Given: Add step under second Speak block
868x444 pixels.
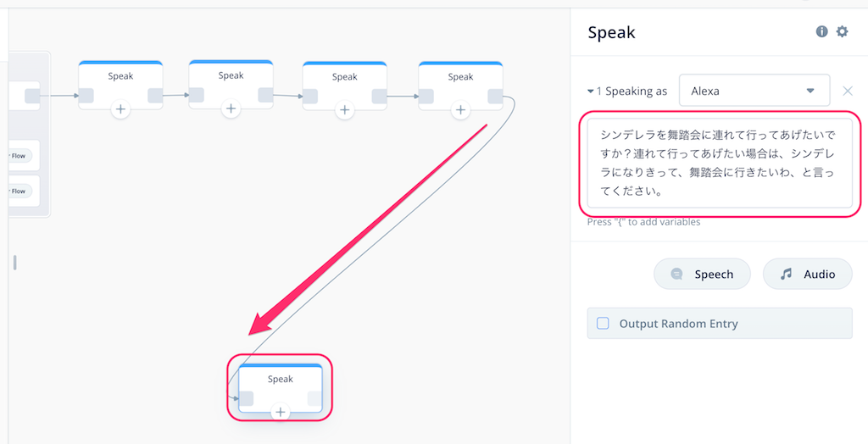Looking at the screenshot, I should pos(231,108).
